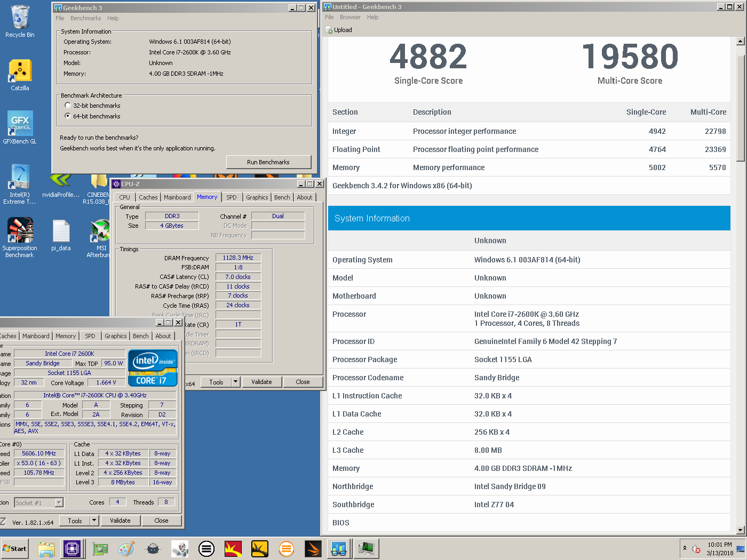
Task: Open the Benchmarks menu in Geekbench 3
Action: [86, 18]
